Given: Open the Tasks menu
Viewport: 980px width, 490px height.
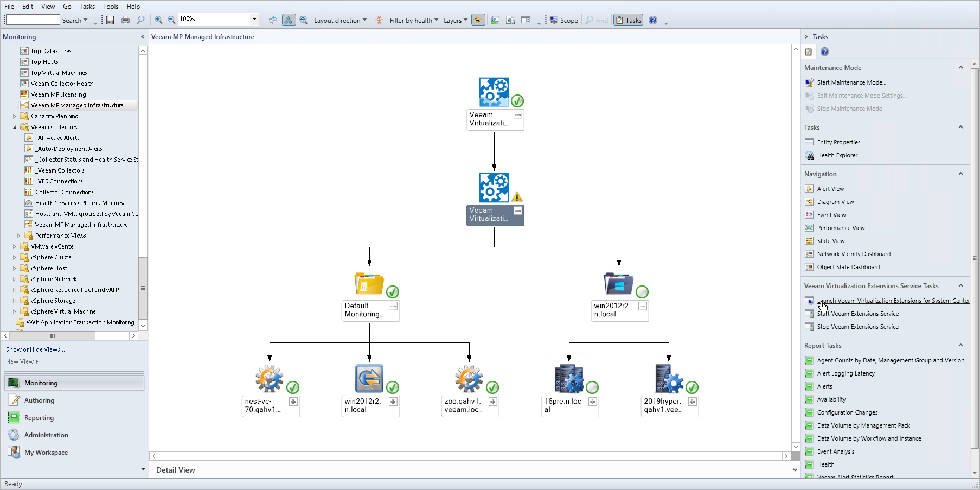Looking at the screenshot, I should tap(87, 7).
